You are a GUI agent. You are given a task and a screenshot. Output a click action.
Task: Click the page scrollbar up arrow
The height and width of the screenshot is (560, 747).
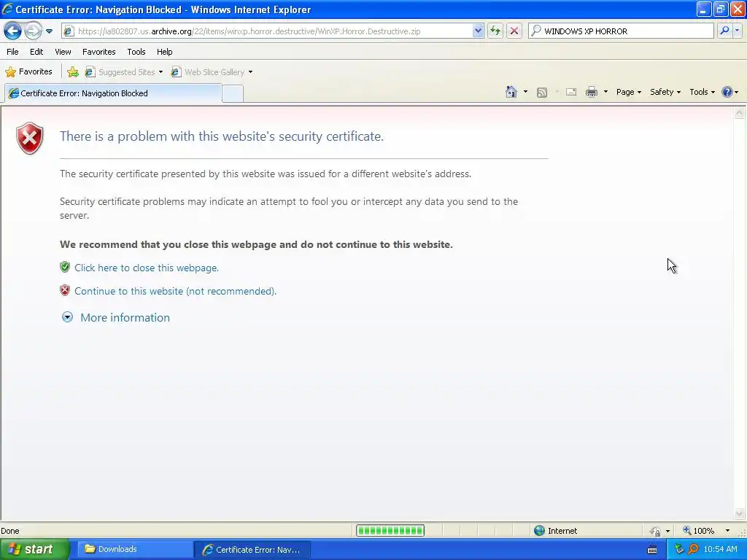pos(740,113)
